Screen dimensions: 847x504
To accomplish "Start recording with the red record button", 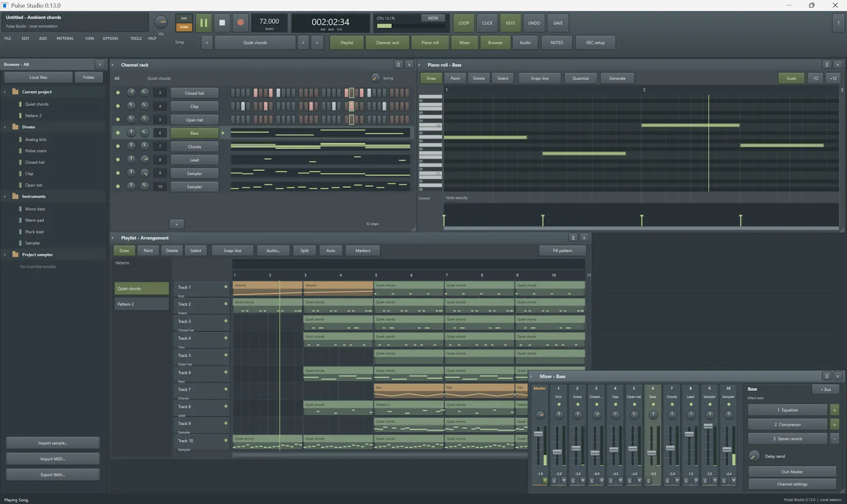I will pos(240,23).
